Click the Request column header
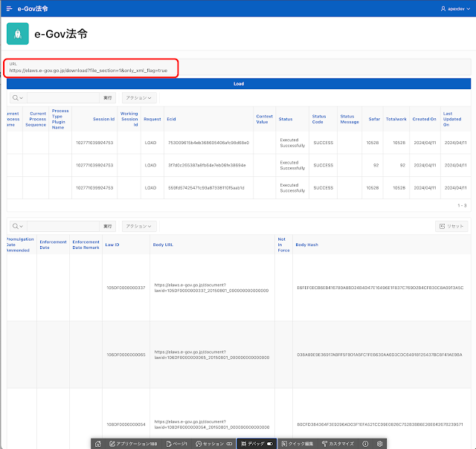The image size is (476, 449). point(152,119)
